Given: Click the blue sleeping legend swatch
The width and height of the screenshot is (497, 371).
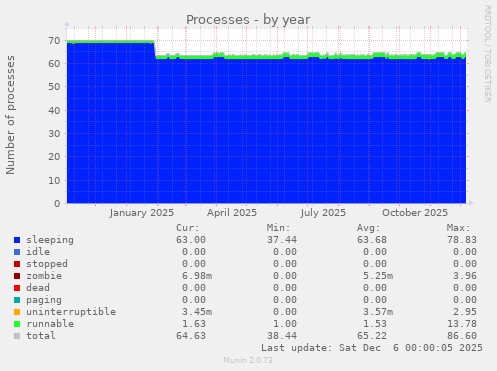Looking at the screenshot, I should (x=17, y=240).
